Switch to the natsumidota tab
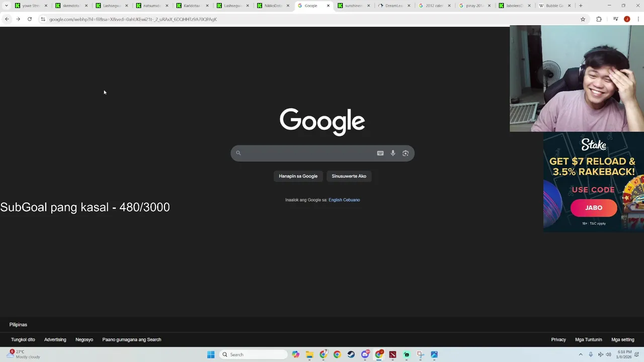Image resolution: width=644 pixels, height=362 pixels. 152,6
